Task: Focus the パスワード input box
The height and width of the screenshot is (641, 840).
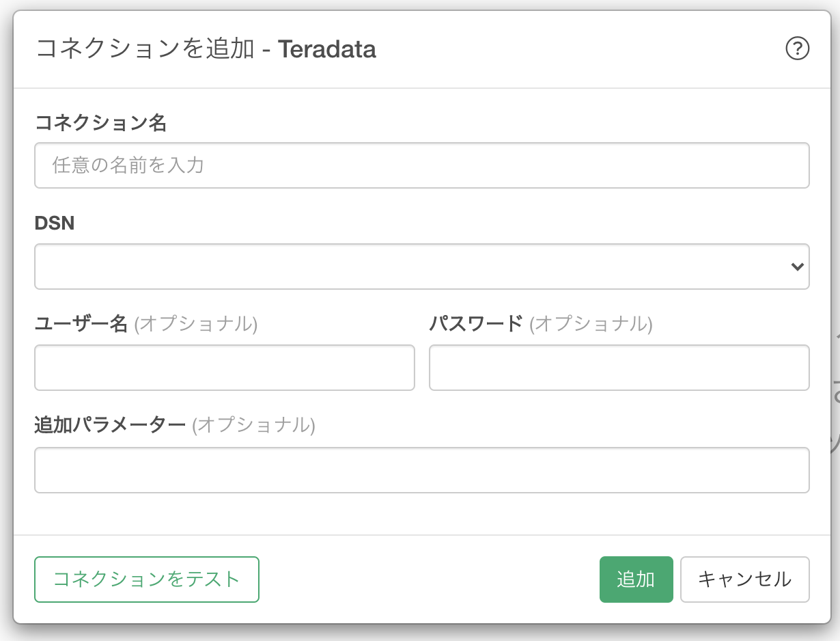Action: point(619,368)
